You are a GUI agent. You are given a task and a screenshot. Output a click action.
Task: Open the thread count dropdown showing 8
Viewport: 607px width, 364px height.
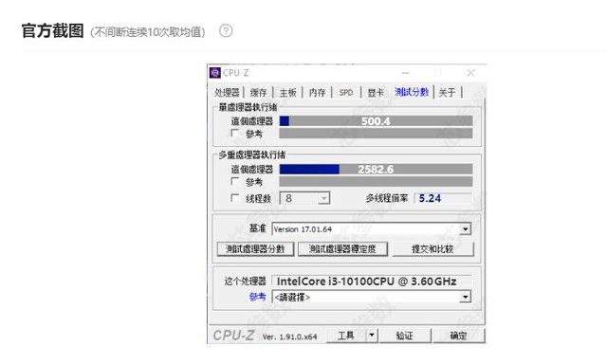click(305, 198)
